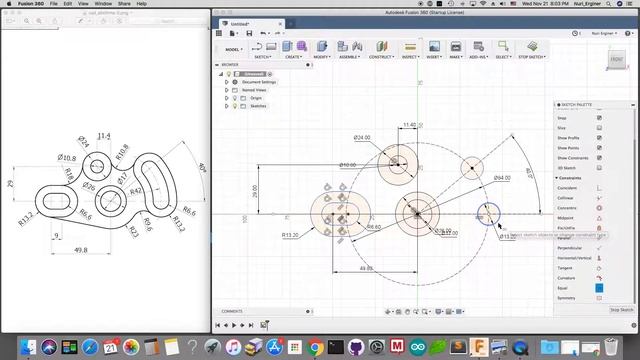Select the Untitled document tab
Image resolution: width=640 pixels, height=360 pixels.
pyautogui.click(x=250, y=24)
